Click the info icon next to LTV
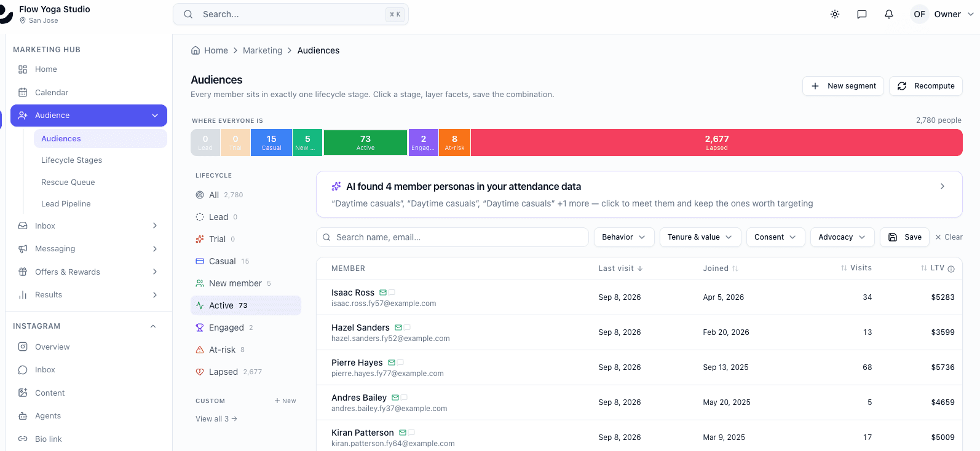The height and width of the screenshot is (451, 980). [x=951, y=269]
